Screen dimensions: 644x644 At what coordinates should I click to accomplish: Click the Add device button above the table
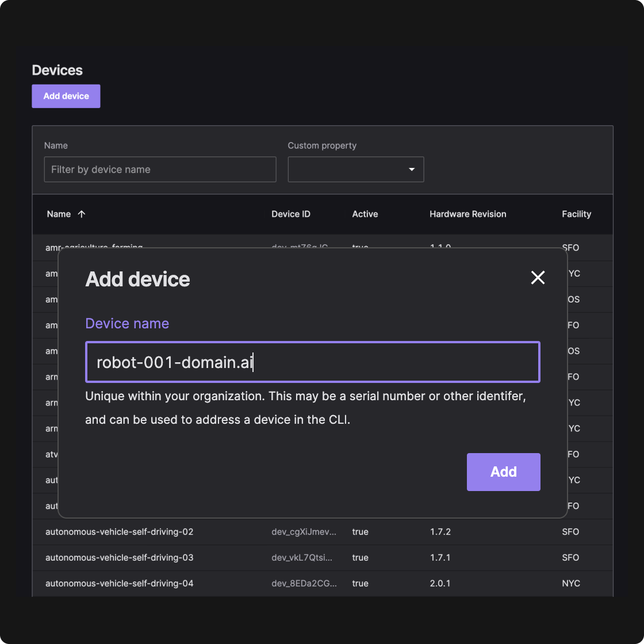pos(66,96)
